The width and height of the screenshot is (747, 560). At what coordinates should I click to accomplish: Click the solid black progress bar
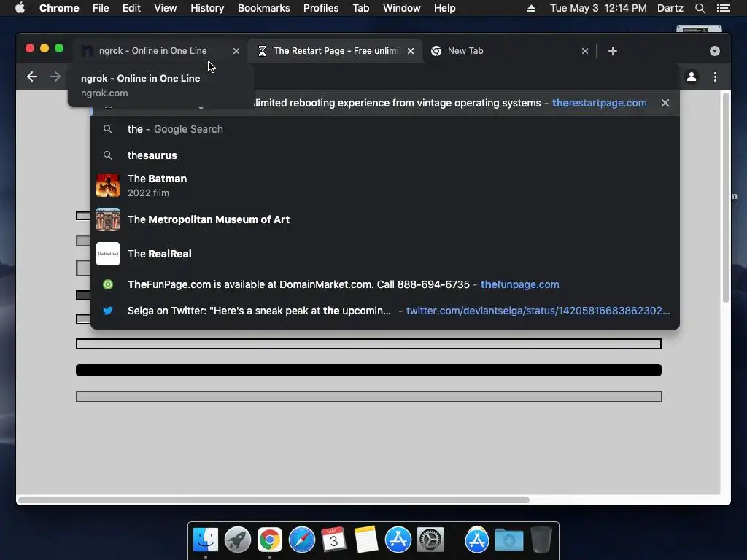368,370
